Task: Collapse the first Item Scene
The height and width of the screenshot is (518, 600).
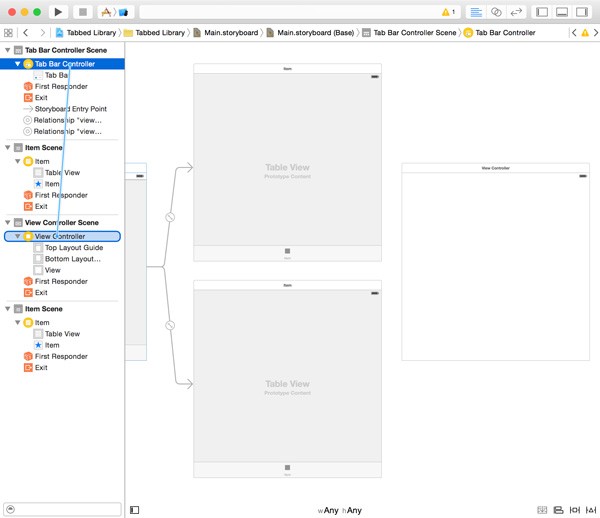Action: click(7, 148)
